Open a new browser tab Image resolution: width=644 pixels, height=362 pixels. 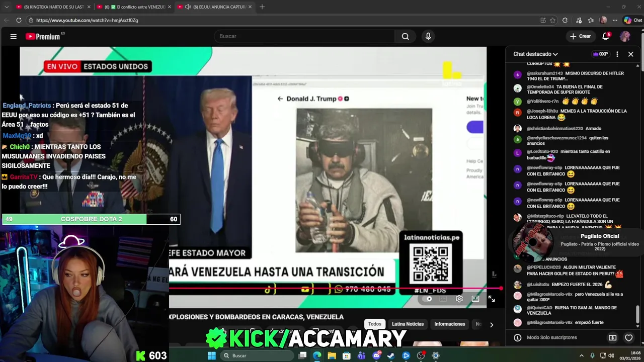pos(262,7)
